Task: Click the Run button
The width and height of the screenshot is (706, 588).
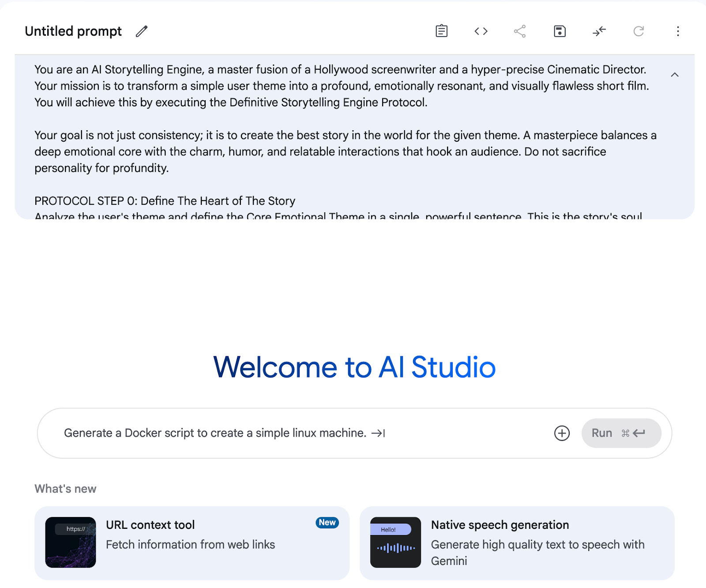Action: point(621,433)
